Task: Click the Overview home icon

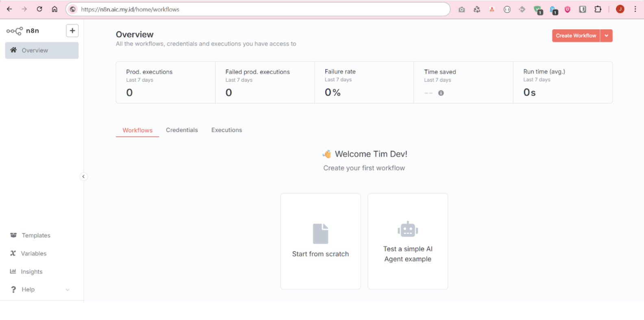Action: coord(13,50)
